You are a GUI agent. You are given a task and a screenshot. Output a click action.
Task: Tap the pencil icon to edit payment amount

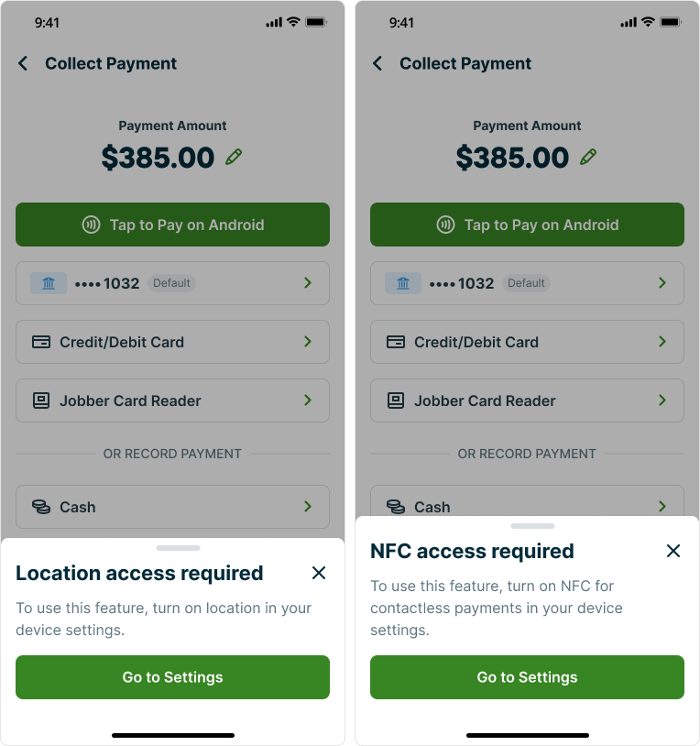click(233, 157)
